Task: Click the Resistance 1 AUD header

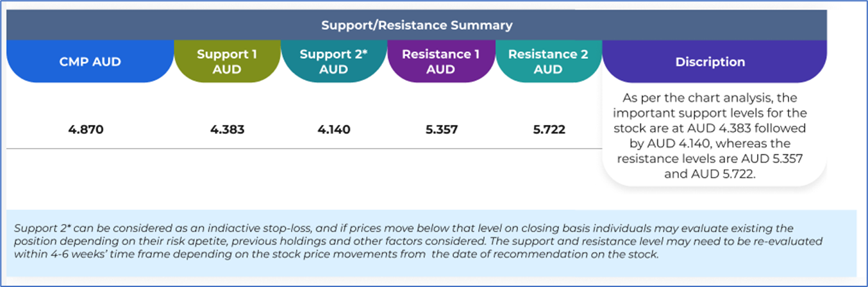Action: click(x=440, y=61)
